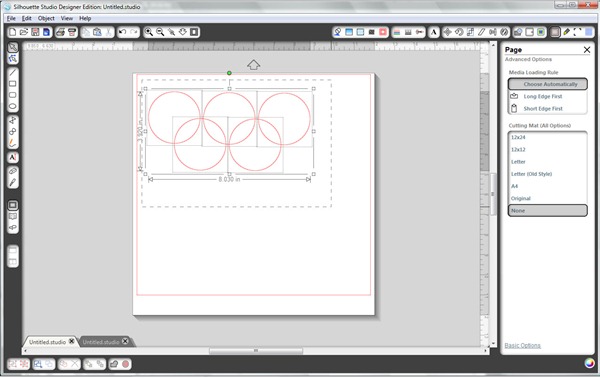Undo the last action
The image size is (600, 378).
click(x=122, y=32)
